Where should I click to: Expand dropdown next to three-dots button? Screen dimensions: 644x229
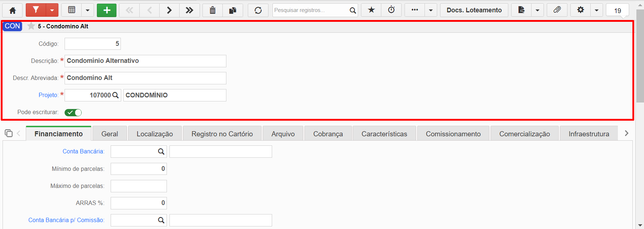pos(431,10)
